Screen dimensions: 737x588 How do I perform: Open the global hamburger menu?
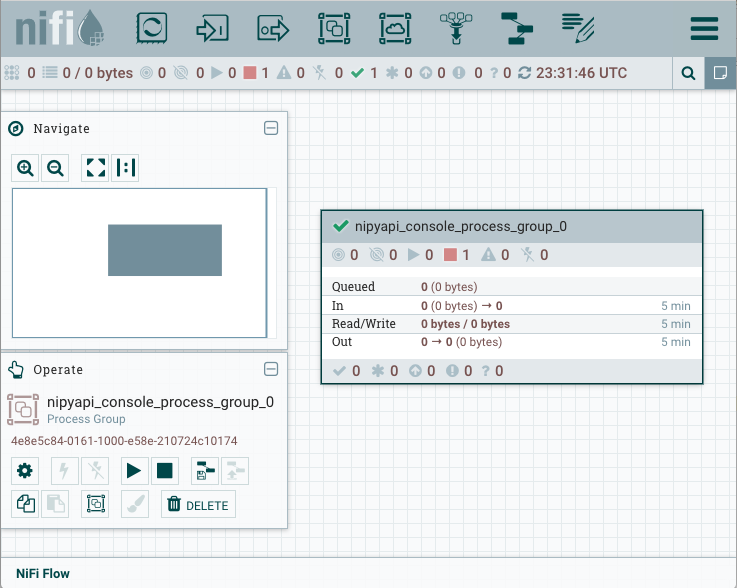pyautogui.click(x=704, y=28)
